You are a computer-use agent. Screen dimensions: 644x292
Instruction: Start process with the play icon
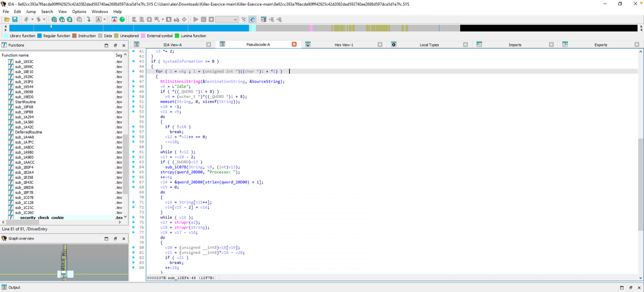coord(196,19)
